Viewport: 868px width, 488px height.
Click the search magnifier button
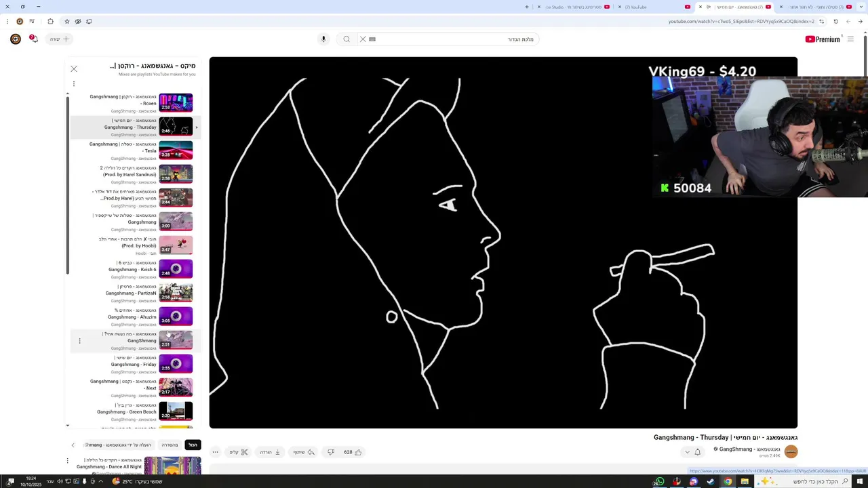pyautogui.click(x=347, y=39)
